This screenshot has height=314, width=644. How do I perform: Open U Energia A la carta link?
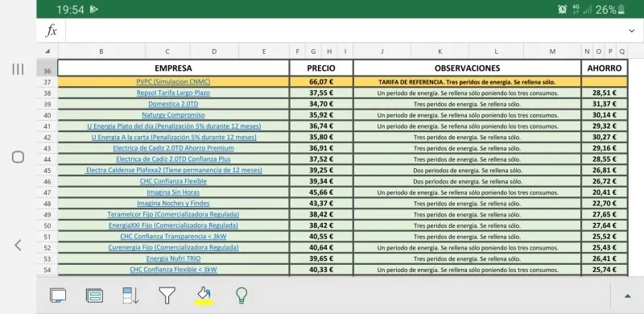click(x=174, y=137)
